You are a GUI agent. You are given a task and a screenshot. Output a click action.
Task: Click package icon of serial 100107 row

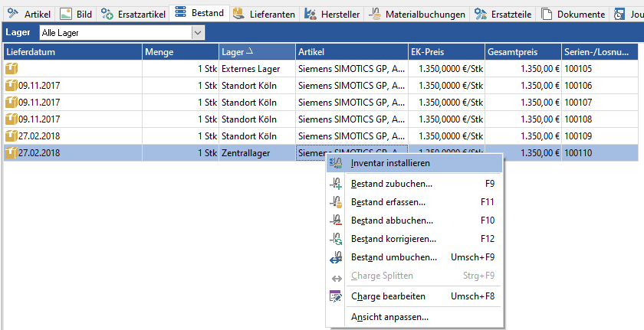(x=11, y=102)
